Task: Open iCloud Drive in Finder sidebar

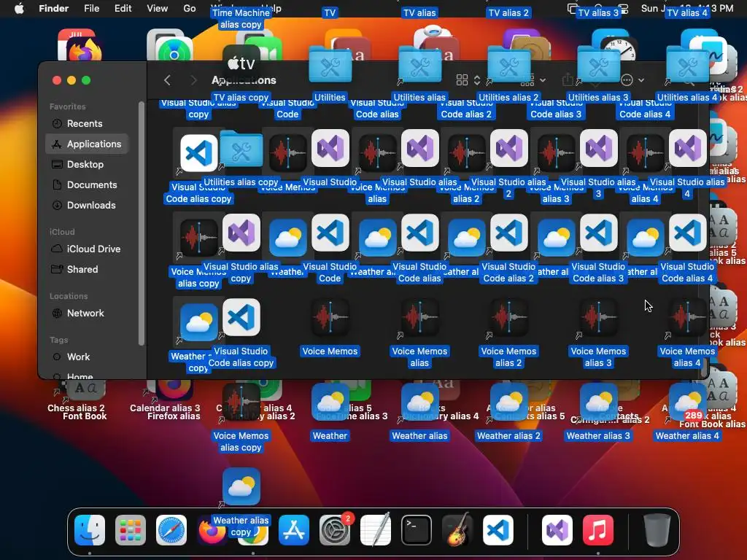Action: 87,249
